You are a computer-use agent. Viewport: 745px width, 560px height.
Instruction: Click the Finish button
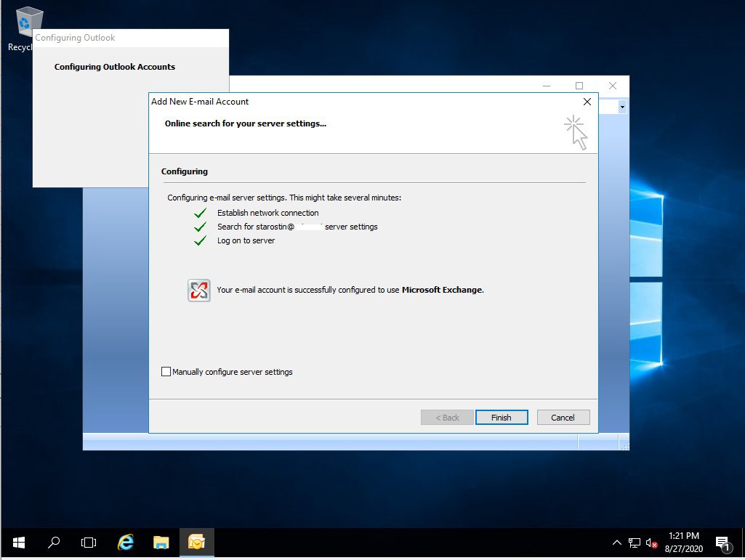pyautogui.click(x=502, y=417)
